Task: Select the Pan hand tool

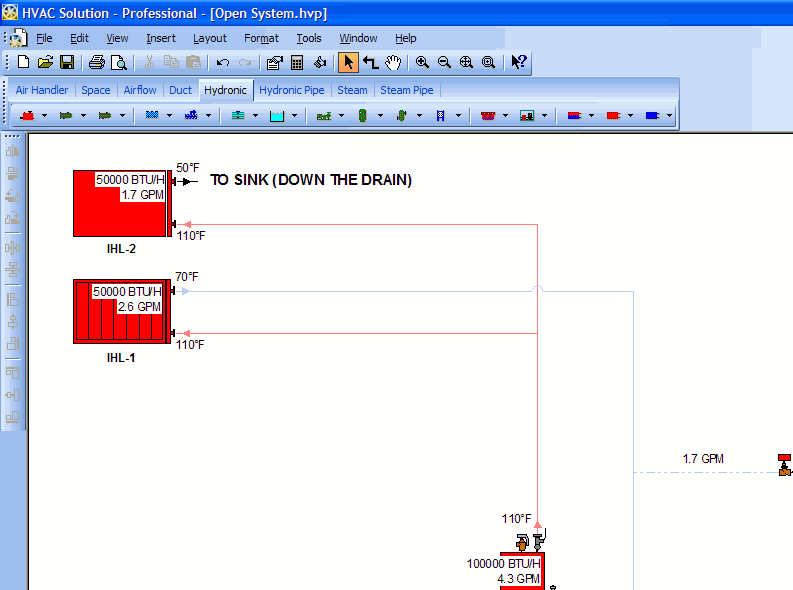Action: coord(393,62)
